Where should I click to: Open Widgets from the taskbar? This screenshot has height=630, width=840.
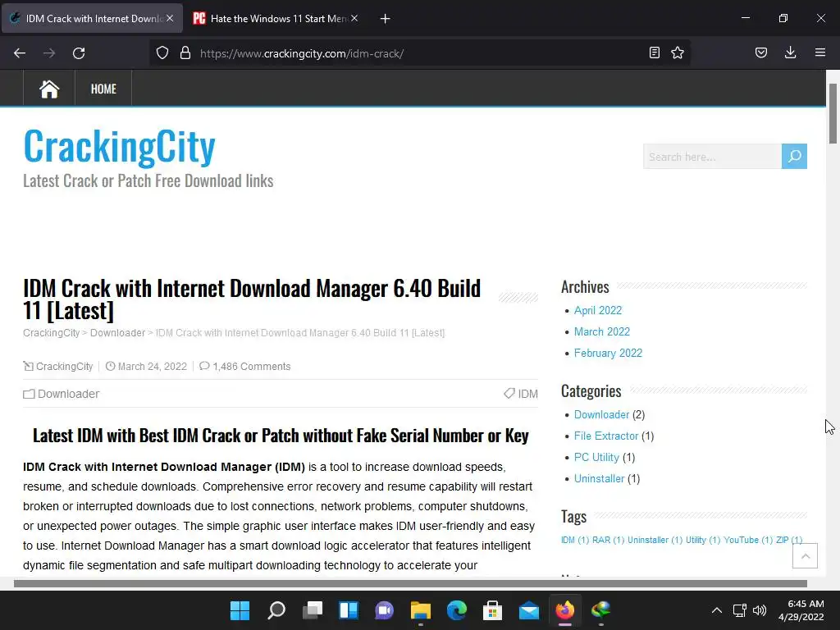point(348,610)
